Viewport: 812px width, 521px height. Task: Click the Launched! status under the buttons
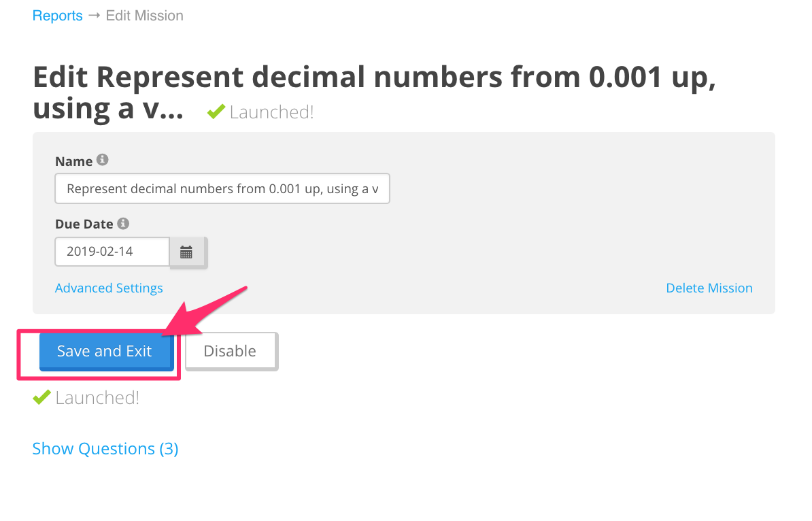[x=97, y=398]
